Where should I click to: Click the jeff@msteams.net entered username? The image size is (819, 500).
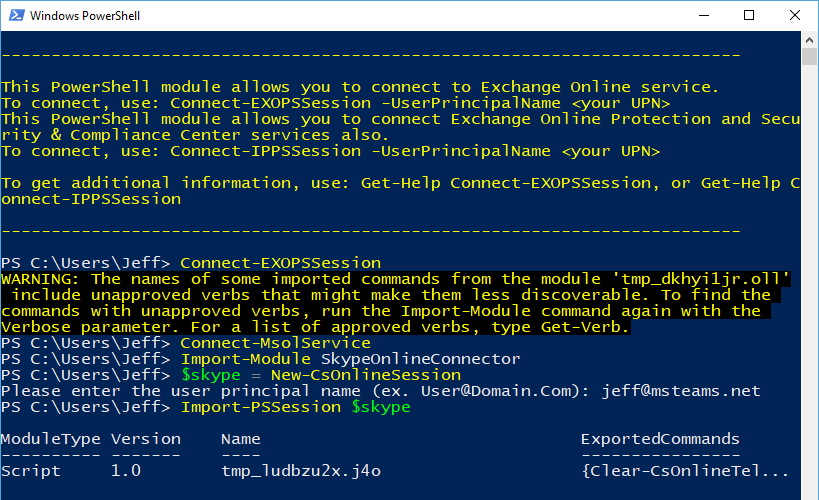click(681, 391)
